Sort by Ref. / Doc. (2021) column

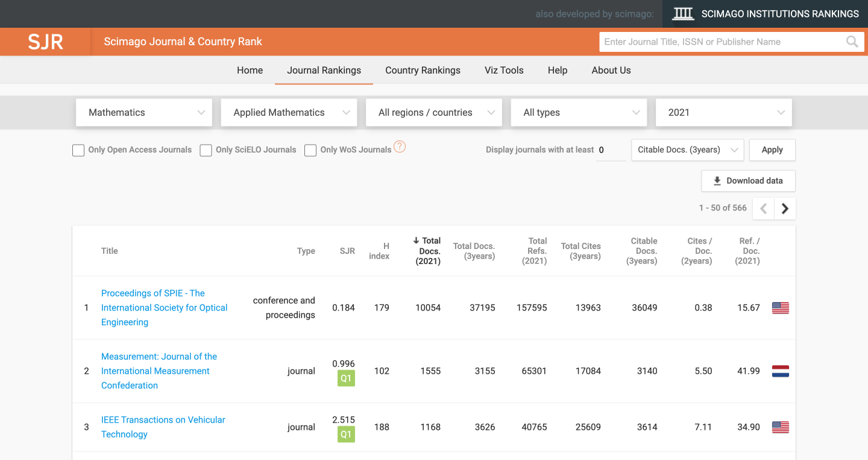pyautogui.click(x=747, y=251)
